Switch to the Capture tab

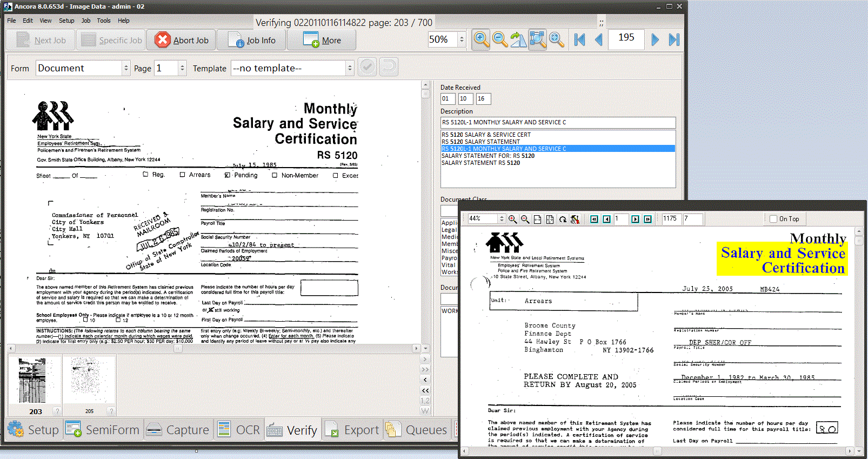[x=178, y=430]
